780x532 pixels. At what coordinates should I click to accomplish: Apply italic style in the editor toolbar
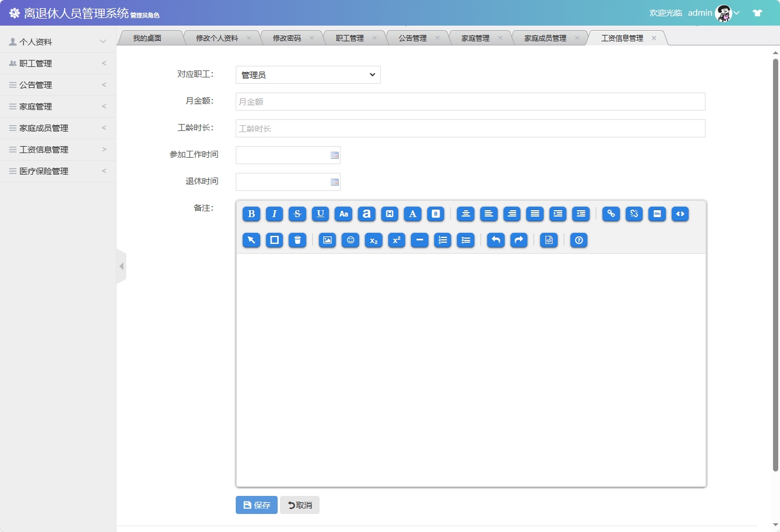274,214
